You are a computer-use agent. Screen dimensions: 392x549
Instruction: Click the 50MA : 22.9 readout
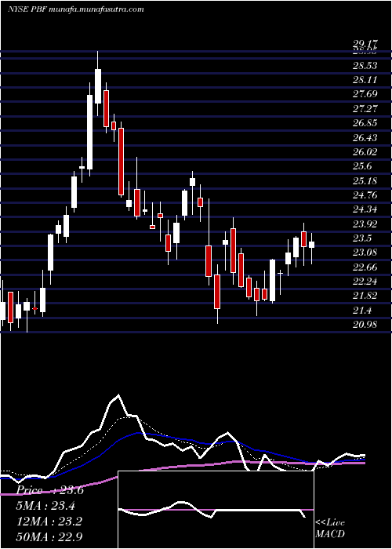coord(49,536)
